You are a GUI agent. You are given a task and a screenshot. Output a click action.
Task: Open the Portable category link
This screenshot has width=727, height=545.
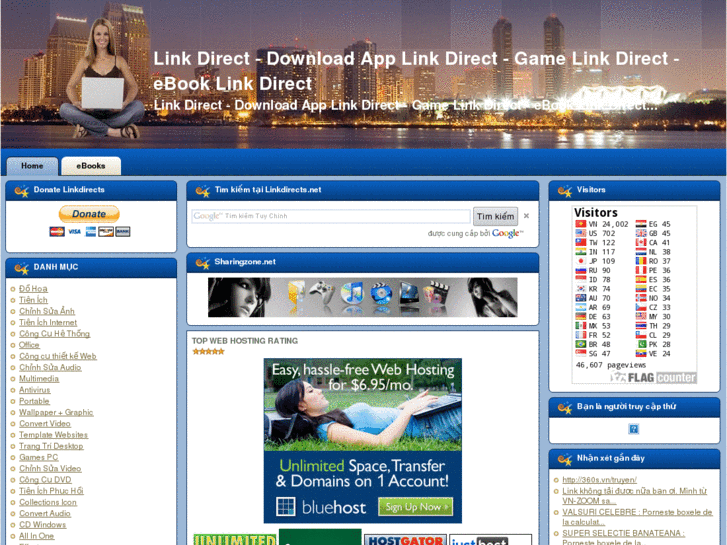34,401
